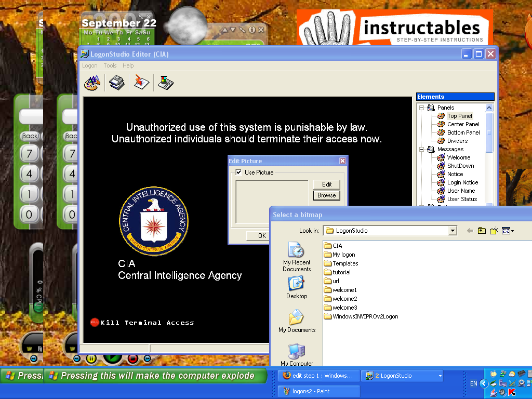The image size is (532, 399).
Task: Go back in the Select a bitmap dialog
Action: [x=470, y=231]
